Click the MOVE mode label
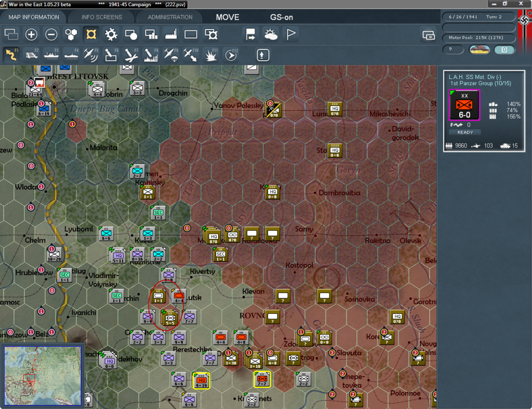Viewport: 532px width, 409px height. (x=228, y=17)
